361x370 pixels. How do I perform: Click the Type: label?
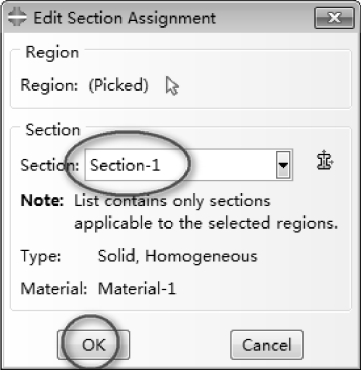point(41,257)
